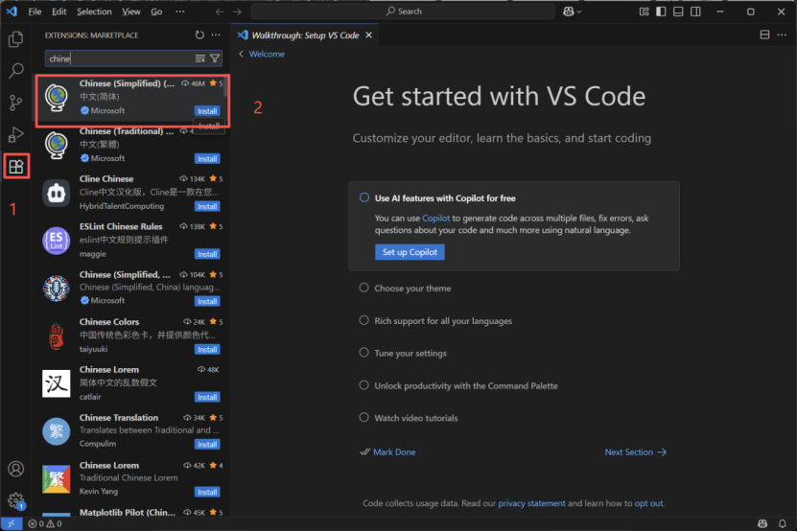Viewport: 797px width, 532px height.
Task: Open the Extensions view icon
Action: pos(15,166)
